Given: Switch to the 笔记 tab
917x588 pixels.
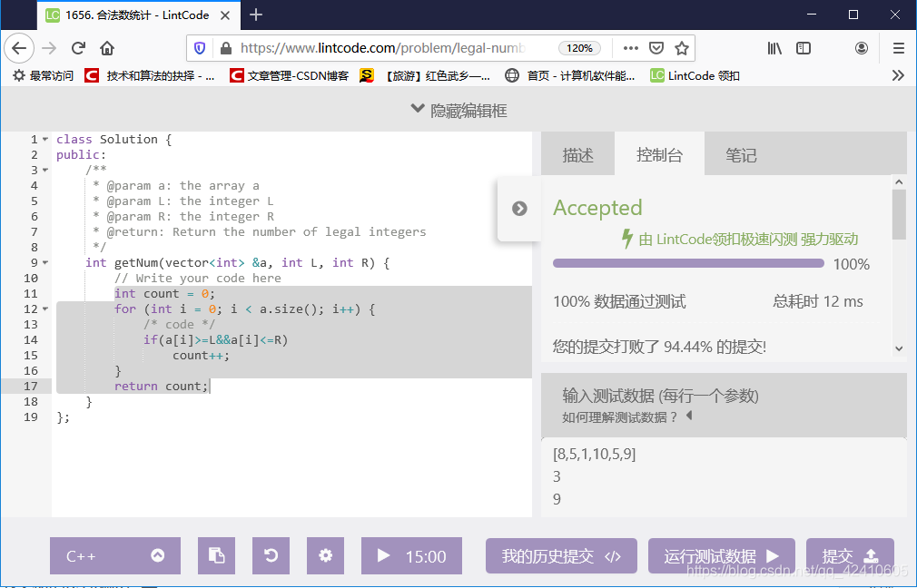Looking at the screenshot, I should coord(740,153).
